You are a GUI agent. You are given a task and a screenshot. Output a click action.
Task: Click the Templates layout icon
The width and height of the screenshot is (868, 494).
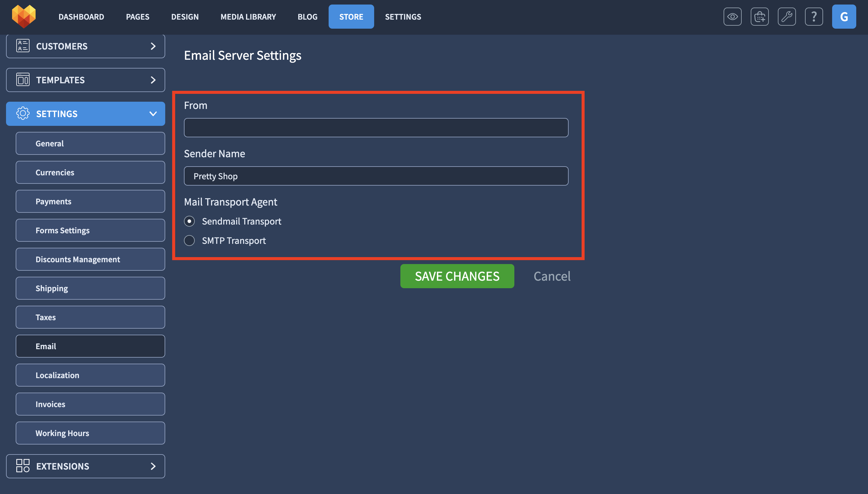click(23, 80)
